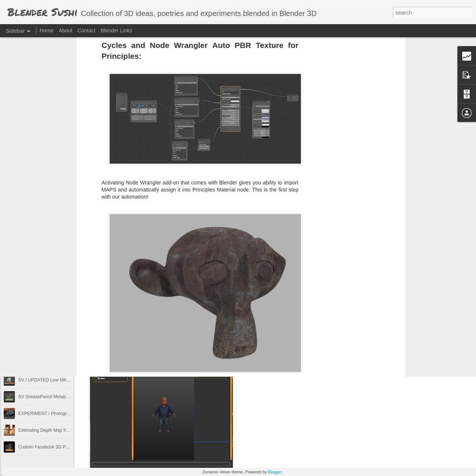This screenshot has height=476, width=476.
Task: Click the Blender Sushi blog title
Action: pos(42,13)
